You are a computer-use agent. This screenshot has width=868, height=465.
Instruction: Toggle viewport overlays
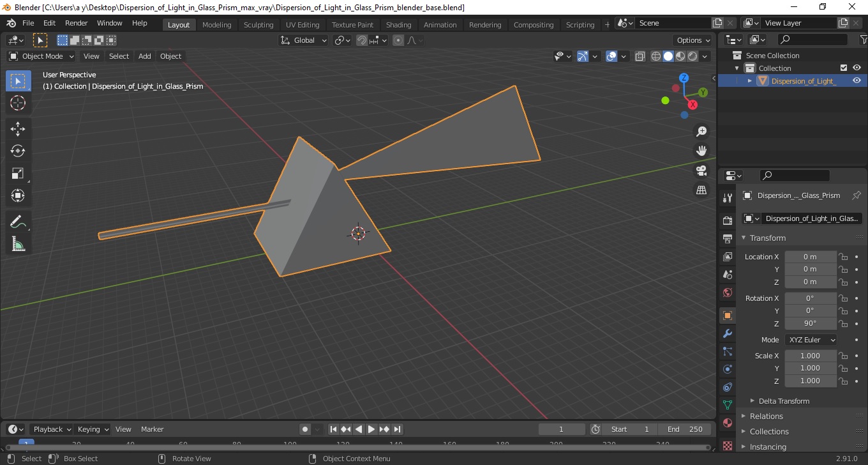[611, 56]
